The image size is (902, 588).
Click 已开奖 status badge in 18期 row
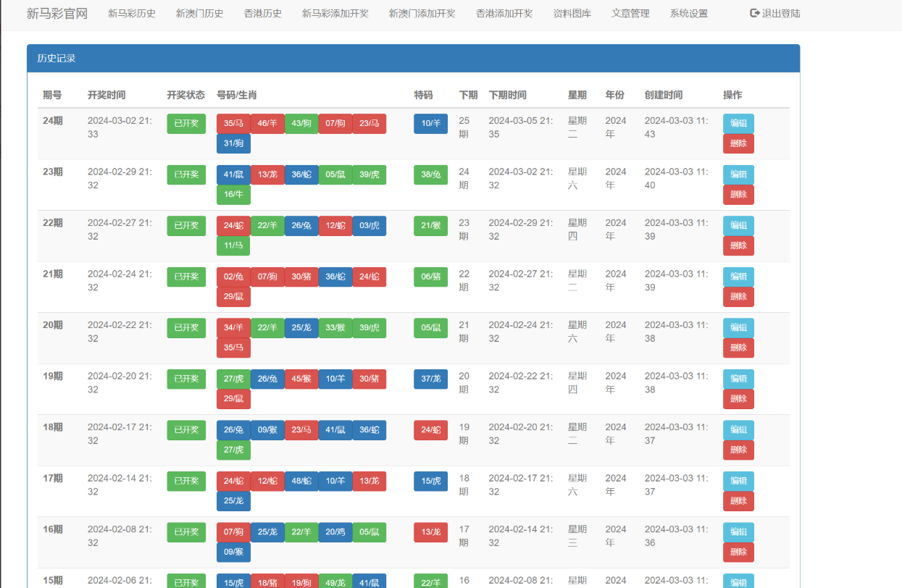pyautogui.click(x=186, y=430)
